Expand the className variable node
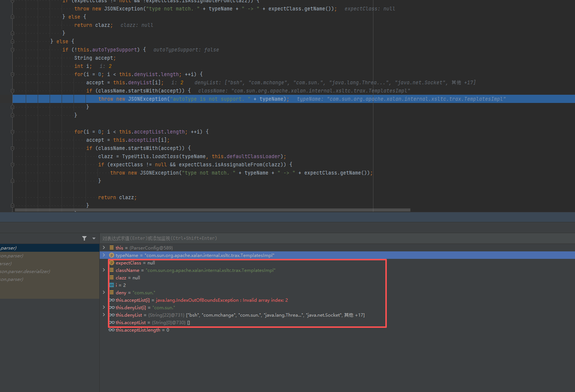575x392 pixels. point(104,270)
